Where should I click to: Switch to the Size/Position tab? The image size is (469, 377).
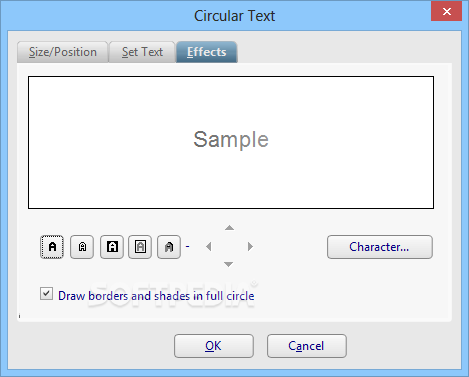point(63,52)
